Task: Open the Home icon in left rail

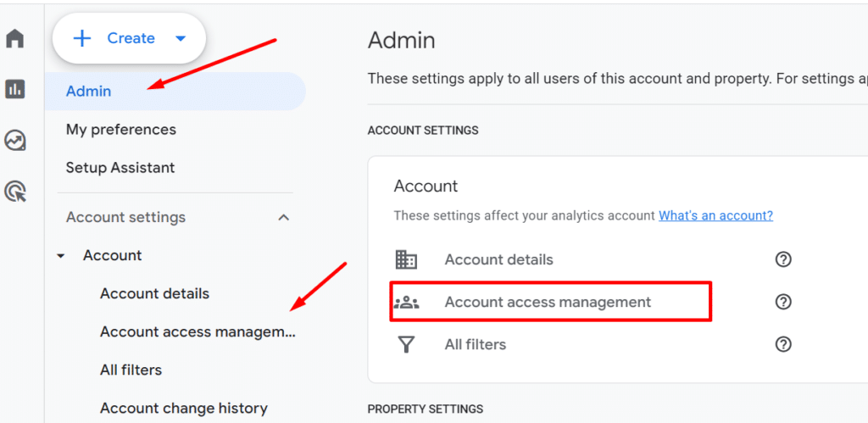Action: coord(15,39)
